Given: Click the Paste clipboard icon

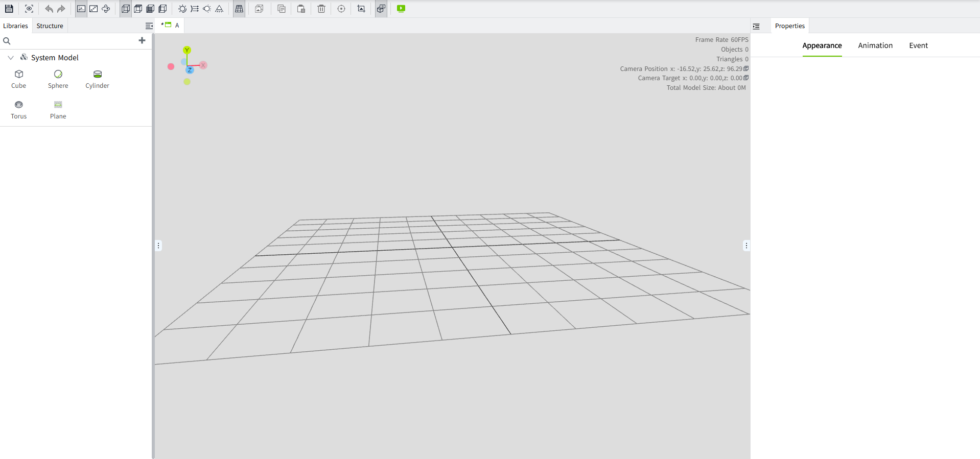Looking at the screenshot, I should point(301,9).
